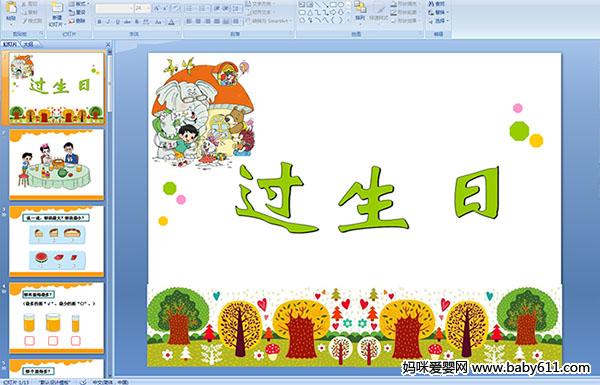Switch to the Slides pane tab

(10, 44)
